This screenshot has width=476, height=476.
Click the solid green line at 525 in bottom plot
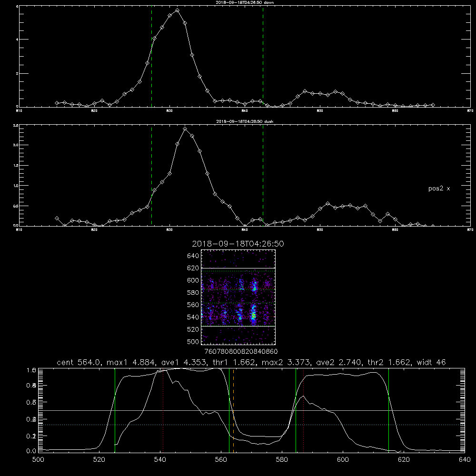115,410
